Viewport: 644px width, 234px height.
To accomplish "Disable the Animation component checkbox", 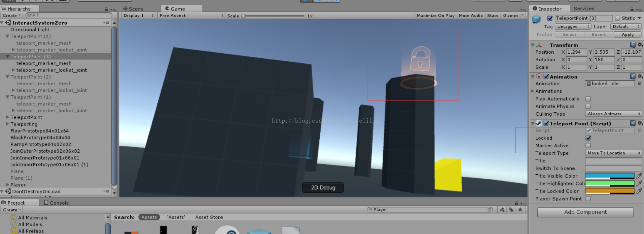I will click(x=546, y=77).
